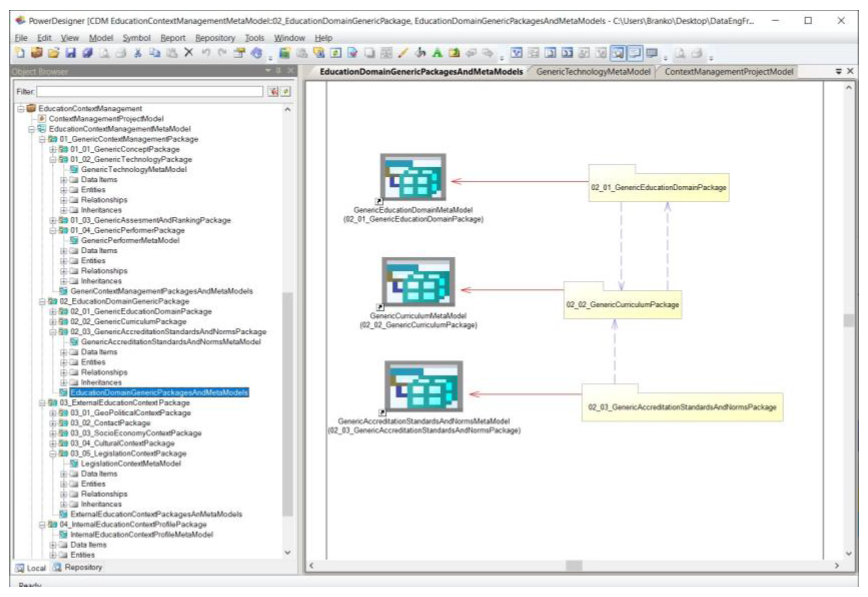Click the clear filter icon beside Filter box
The image size is (868, 597).
coord(273,92)
